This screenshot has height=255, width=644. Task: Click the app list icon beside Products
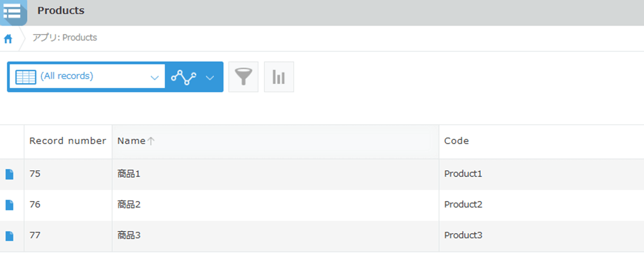point(12,12)
